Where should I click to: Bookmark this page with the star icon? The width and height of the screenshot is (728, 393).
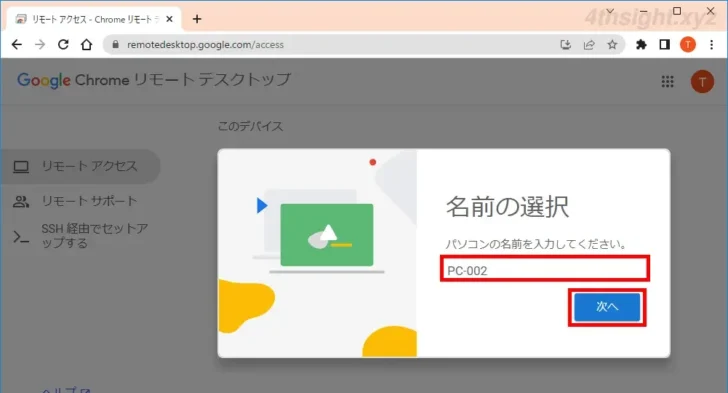click(x=612, y=45)
